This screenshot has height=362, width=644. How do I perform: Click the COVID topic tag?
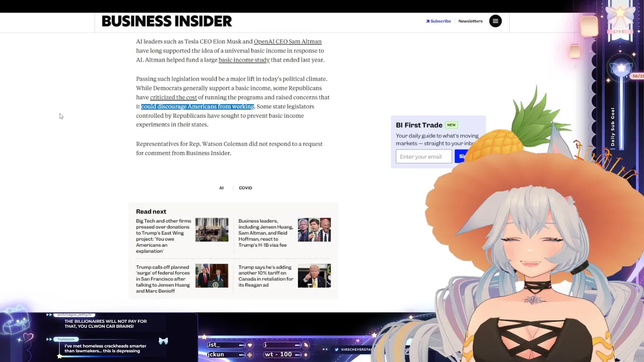pos(246,188)
